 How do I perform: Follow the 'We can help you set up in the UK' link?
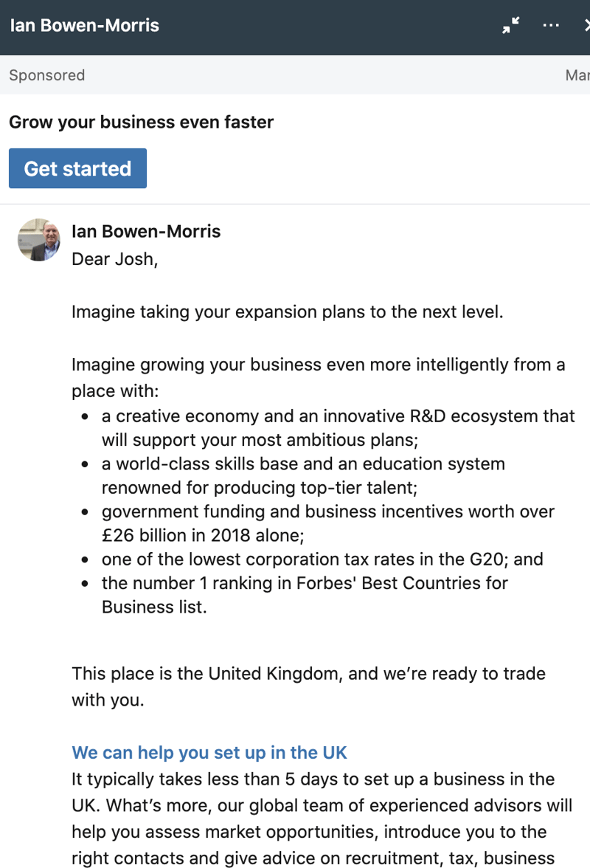click(209, 752)
